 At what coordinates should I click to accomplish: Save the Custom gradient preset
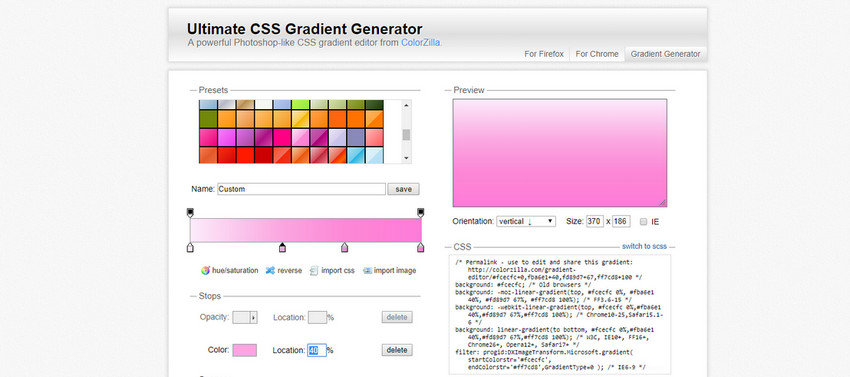[403, 189]
